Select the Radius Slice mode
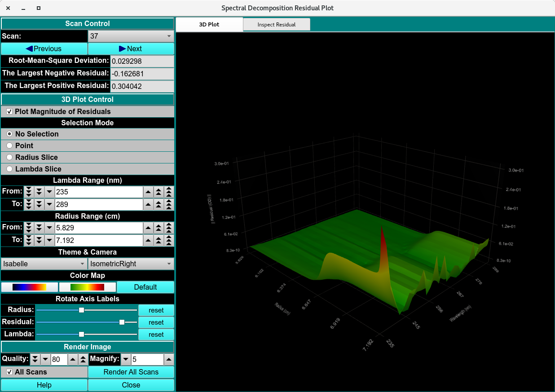 (9, 157)
